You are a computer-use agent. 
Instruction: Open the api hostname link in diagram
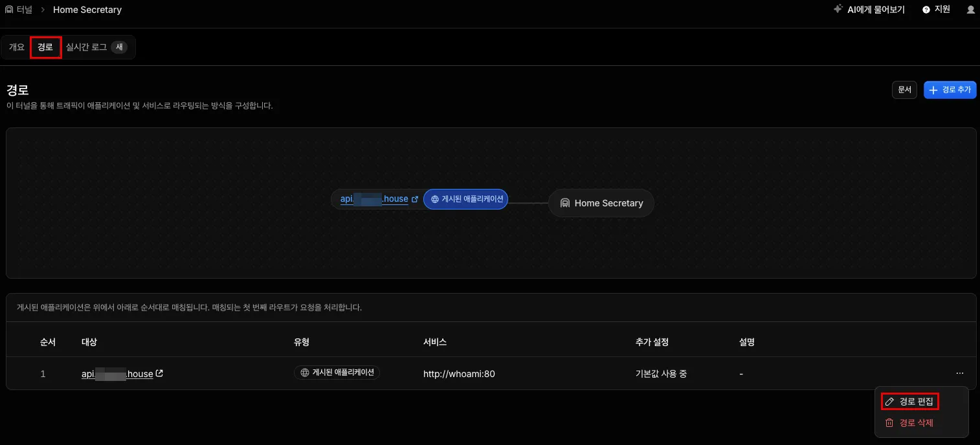pos(374,199)
